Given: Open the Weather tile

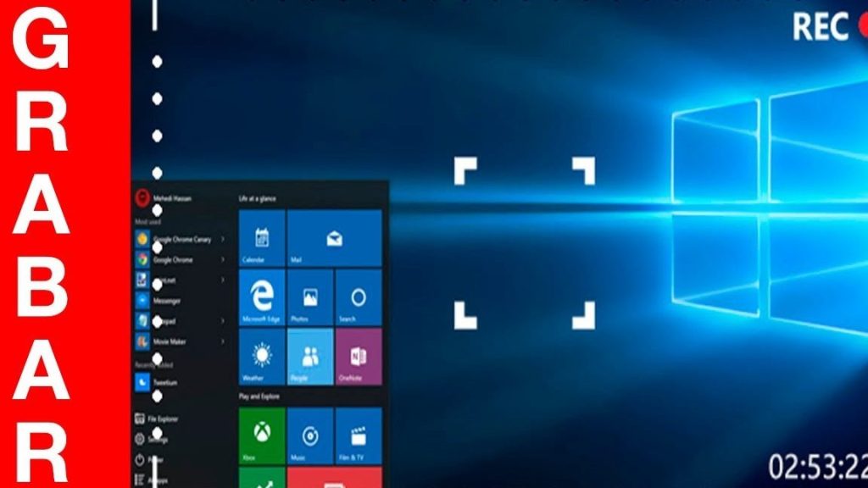Looking at the screenshot, I should (262, 357).
